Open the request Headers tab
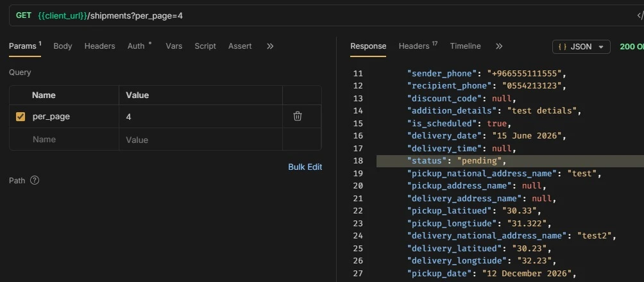This screenshot has height=282, width=644. (x=100, y=46)
